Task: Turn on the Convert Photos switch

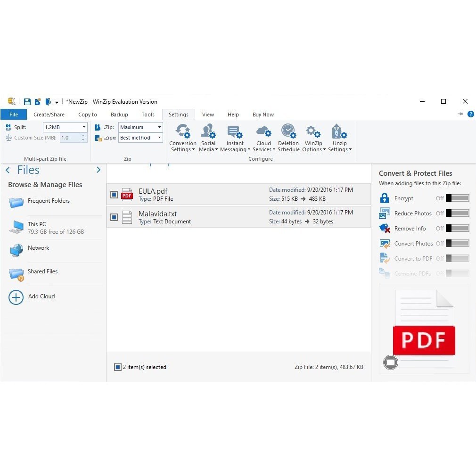Action: [458, 243]
